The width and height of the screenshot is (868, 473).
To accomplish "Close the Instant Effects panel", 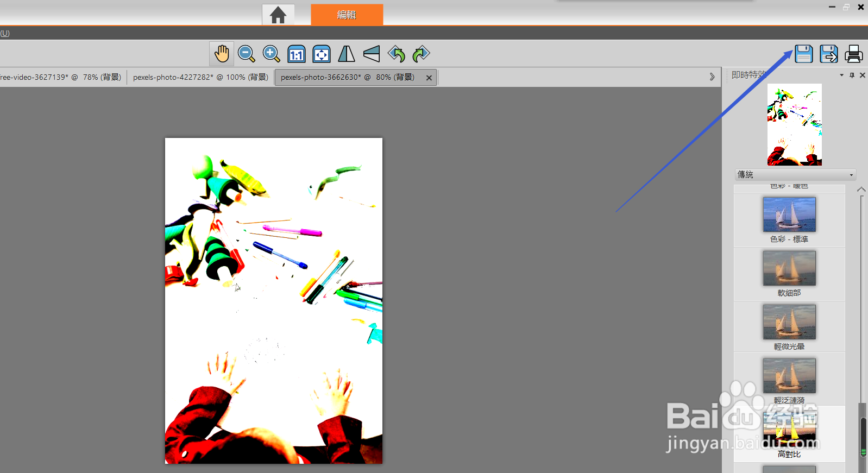I will (x=862, y=75).
